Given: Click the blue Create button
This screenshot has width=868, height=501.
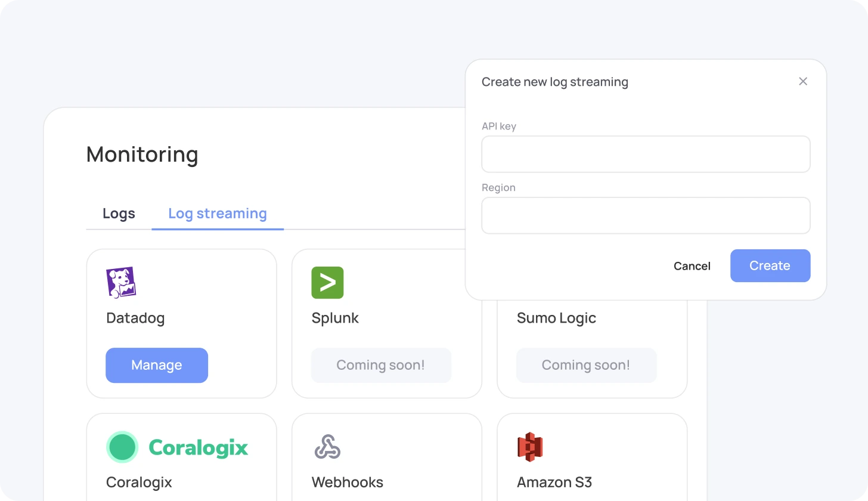Looking at the screenshot, I should pyautogui.click(x=770, y=265).
